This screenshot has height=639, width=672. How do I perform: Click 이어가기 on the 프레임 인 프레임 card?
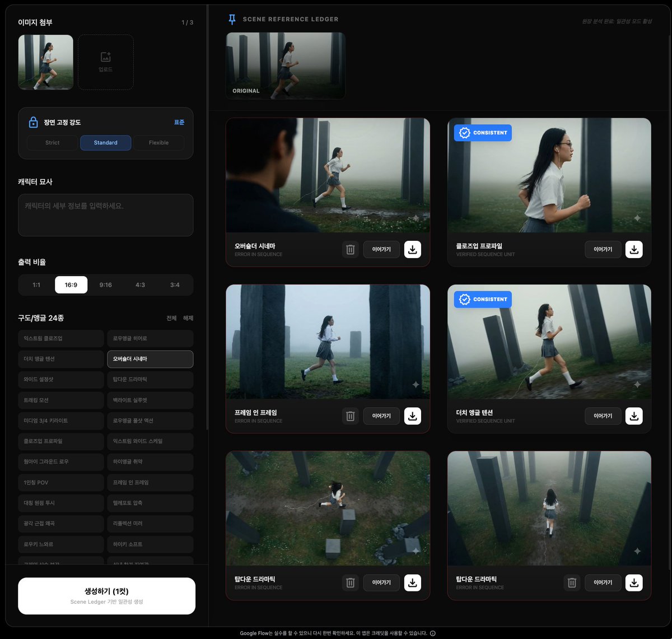point(381,416)
